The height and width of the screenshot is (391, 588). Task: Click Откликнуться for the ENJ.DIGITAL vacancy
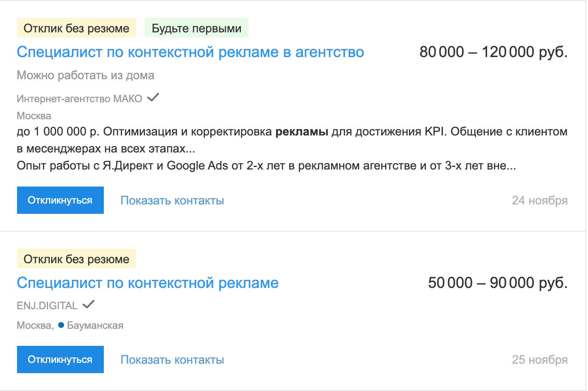60,359
